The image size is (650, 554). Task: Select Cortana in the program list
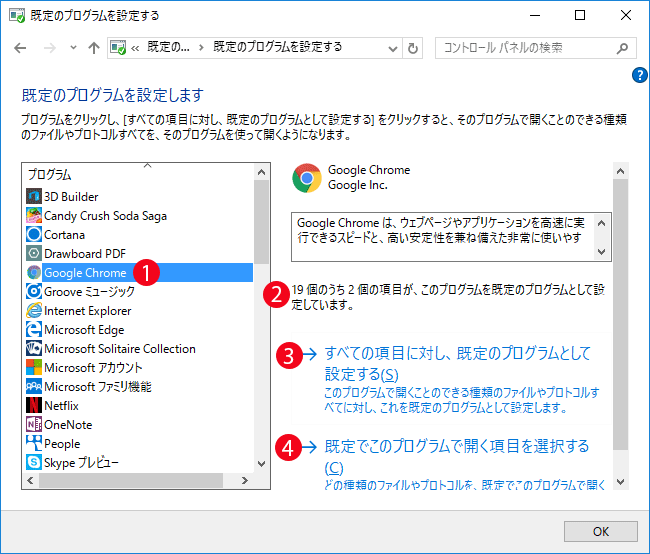[x=139, y=234]
